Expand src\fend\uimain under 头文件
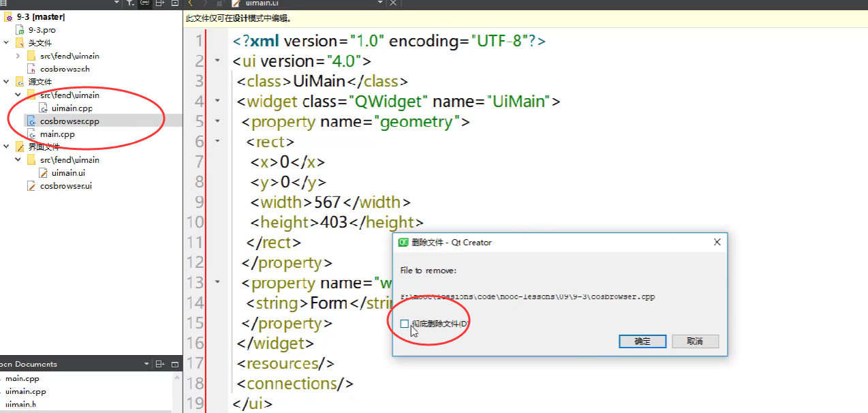 pos(18,56)
